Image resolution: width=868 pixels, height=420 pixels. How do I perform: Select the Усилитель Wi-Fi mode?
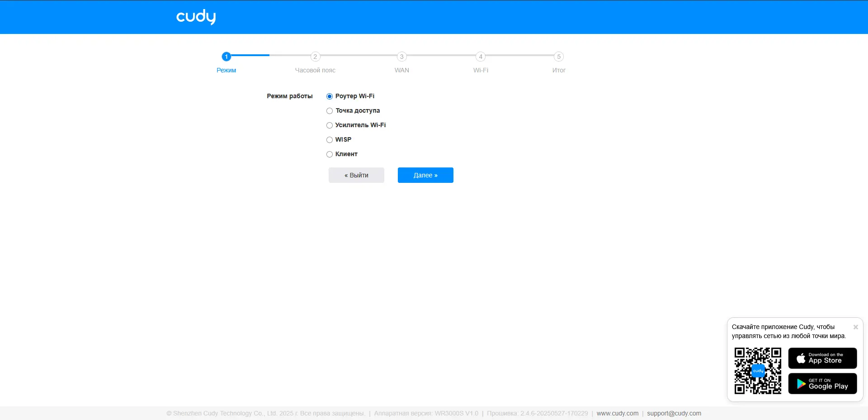pyautogui.click(x=329, y=125)
